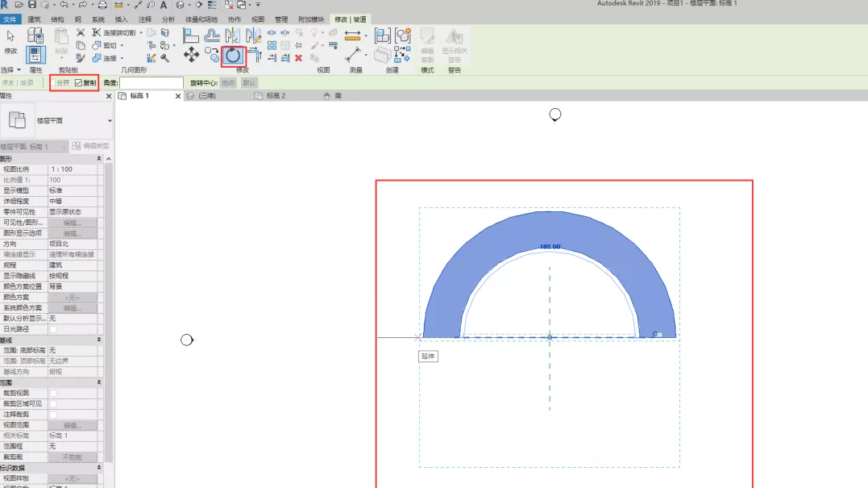868x488 pixels.
Task: Activate the Copy tool beside Move
Action: click(x=212, y=54)
